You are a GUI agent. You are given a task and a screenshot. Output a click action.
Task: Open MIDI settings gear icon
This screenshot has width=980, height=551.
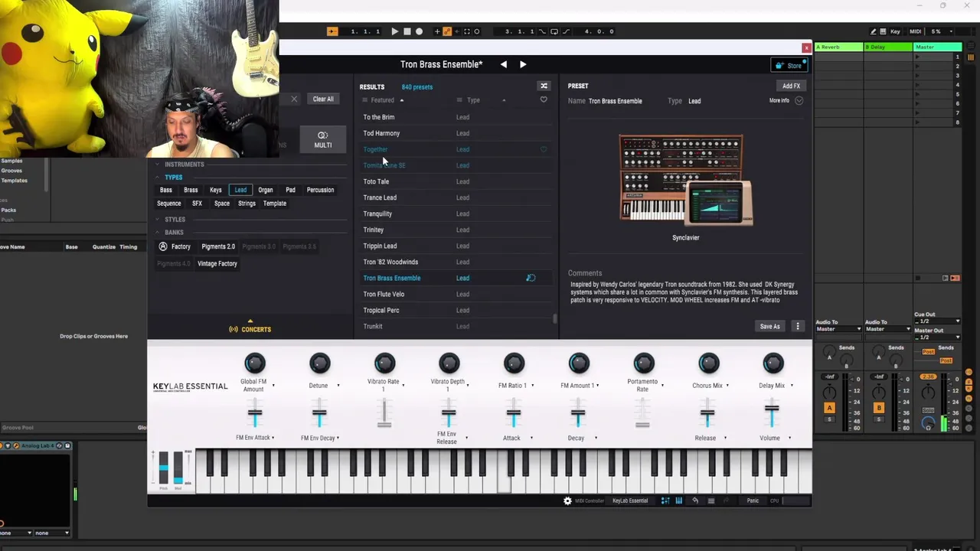(567, 500)
